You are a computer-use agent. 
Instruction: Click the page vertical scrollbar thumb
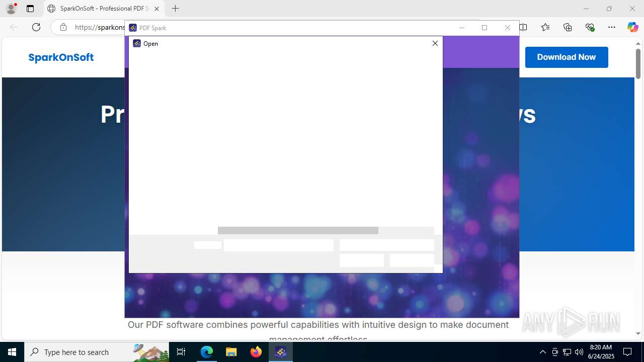(x=638, y=64)
